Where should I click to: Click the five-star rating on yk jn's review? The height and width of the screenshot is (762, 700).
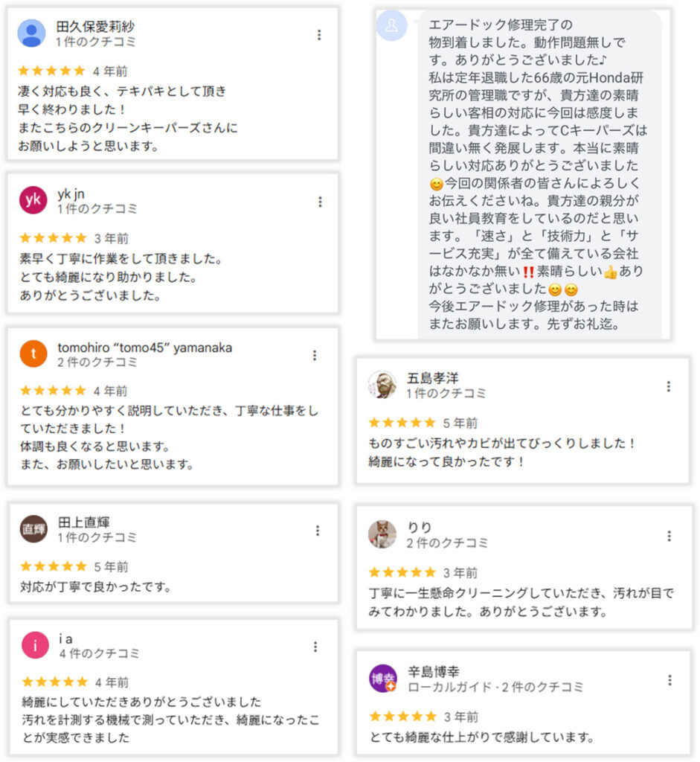click(53, 238)
